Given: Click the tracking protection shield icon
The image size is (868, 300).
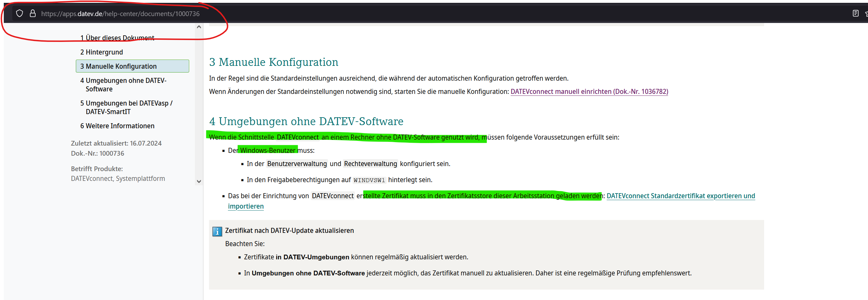Looking at the screenshot, I should click(x=20, y=14).
